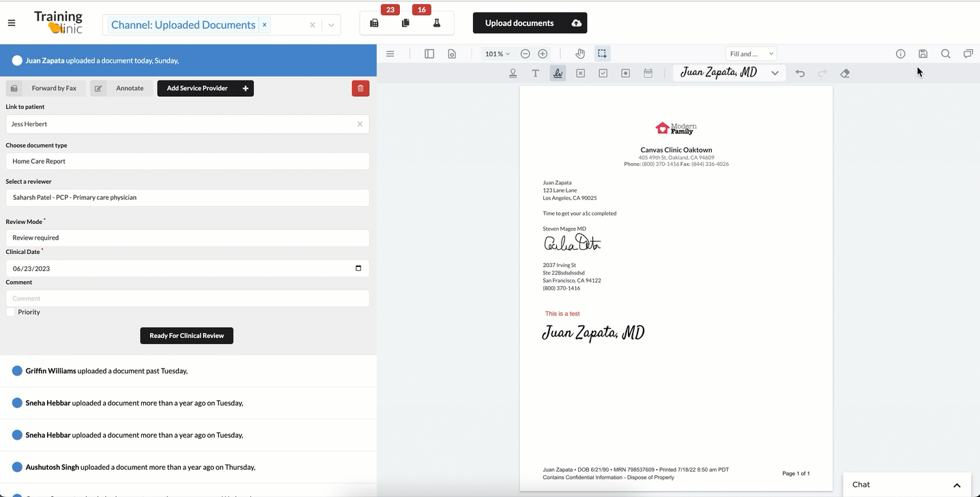Open search in the document viewer
The image size is (980, 497).
[x=945, y=54]
